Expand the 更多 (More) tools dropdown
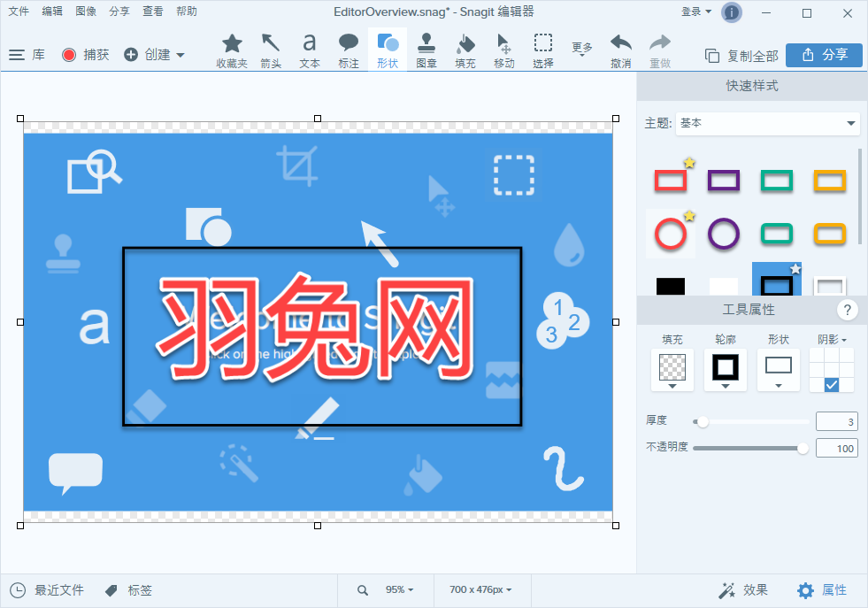Screen dimensions: 868x608 582,50
